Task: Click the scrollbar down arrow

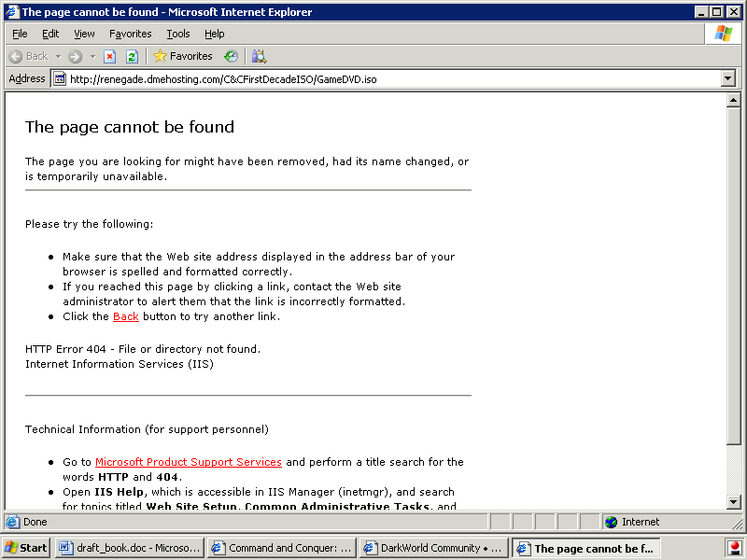Action: tap(733, 502)
